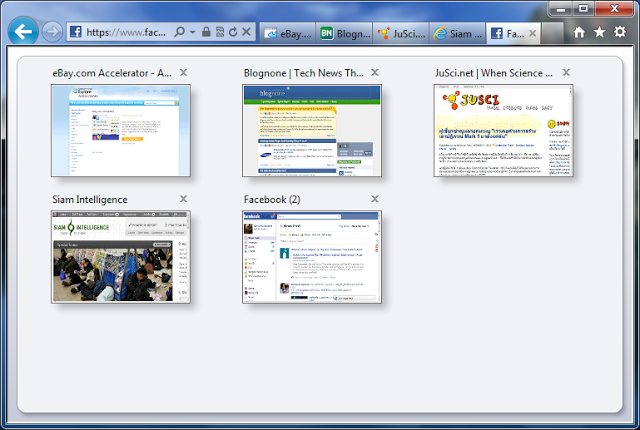This screenshot has width=640, height=430.
Task: Open the JuSci.net page thumbnail
Action: pos(503,131)
